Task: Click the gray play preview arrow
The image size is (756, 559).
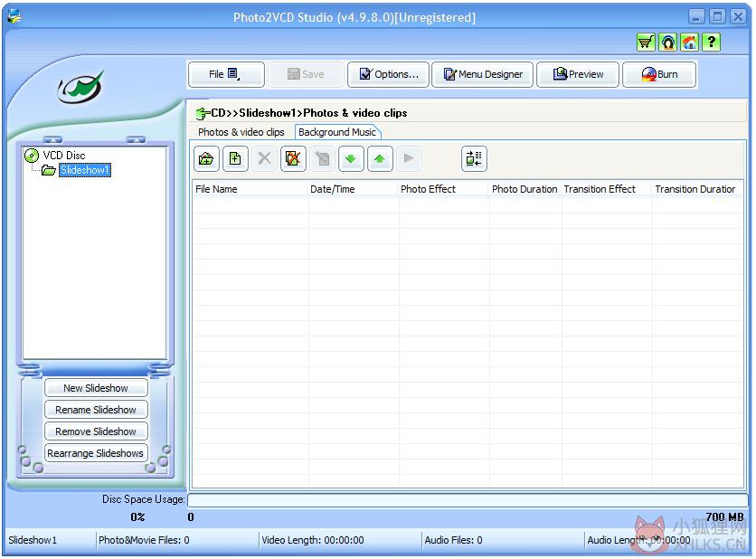Action: pos(409,158)
